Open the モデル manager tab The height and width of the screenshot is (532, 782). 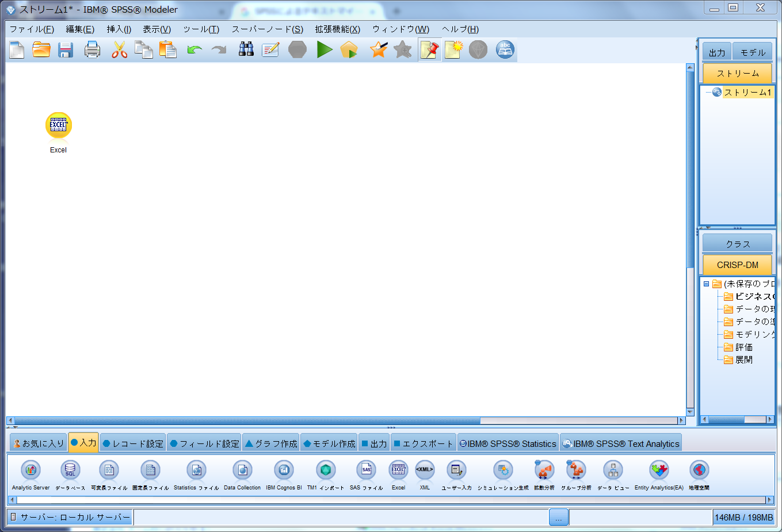(x=753, y=52)
